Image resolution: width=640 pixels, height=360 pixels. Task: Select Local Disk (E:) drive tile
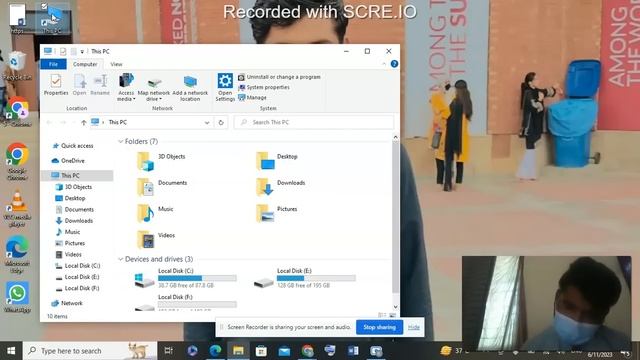point(304,279)
